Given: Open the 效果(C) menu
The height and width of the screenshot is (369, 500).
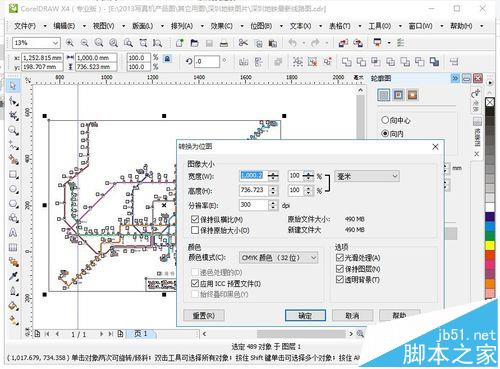Looking at the screenshot, I should (222, 26).
